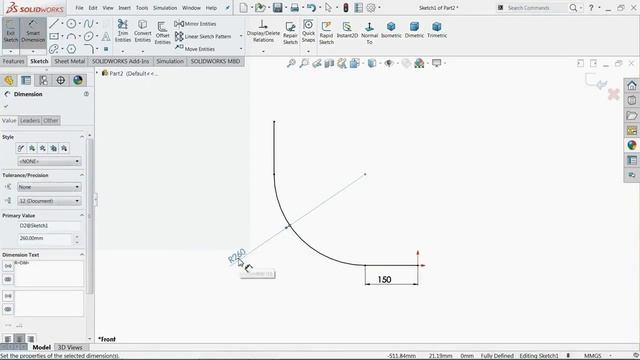This screenshot has height=360, width=640.
Task: Click the Rebuild traffic light icon
Action: [x=346, y=7]
